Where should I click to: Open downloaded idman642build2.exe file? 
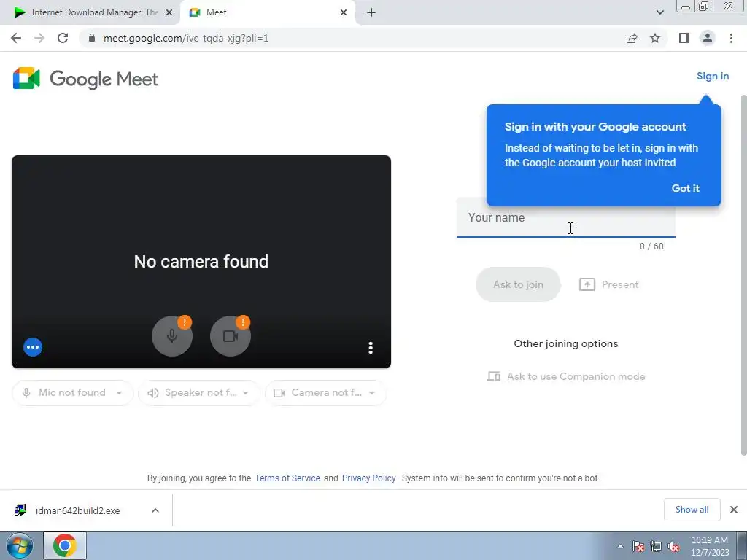[x=77, y=510]
